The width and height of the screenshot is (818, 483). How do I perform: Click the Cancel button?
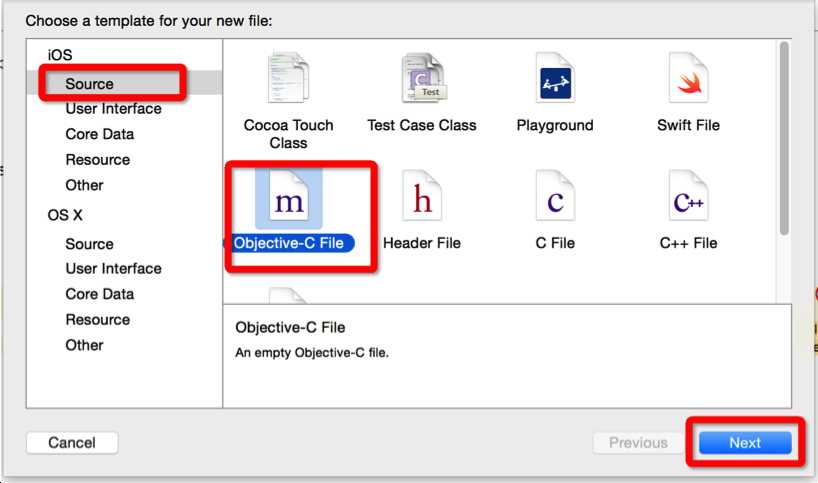point(72,443)
